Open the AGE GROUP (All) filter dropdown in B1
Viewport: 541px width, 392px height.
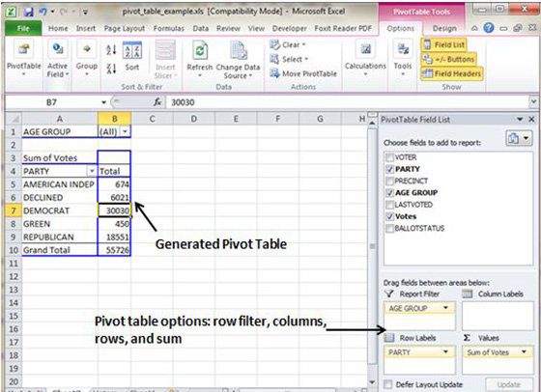point(125,131)
